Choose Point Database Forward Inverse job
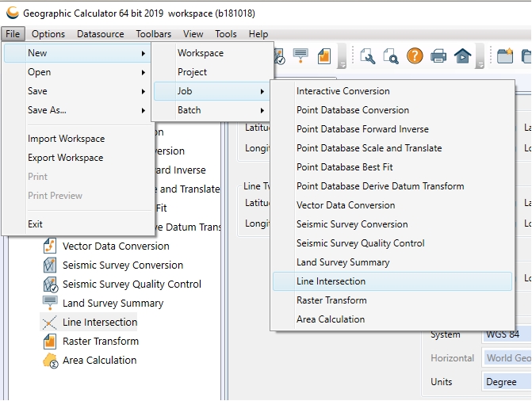Image resolution: width=532 pixels, height=401 pixels. pyautogui.click(x=362, y=129)
